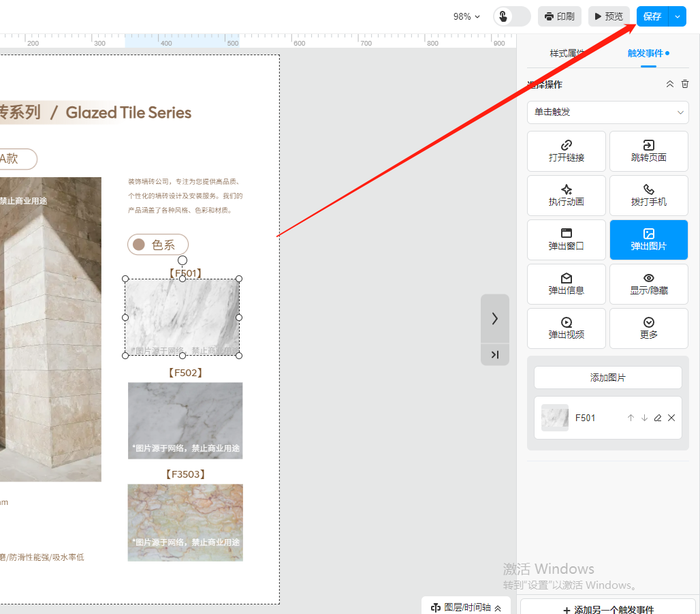Collapse the trigger operation section with double-chevron
Image resolution: width=700 pixels, height=614 pixels.
[x=669, y=85]
